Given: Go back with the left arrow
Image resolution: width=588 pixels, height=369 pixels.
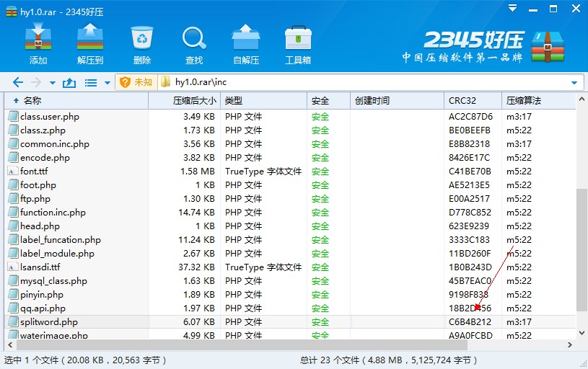Looking at the screenshot, I should click(x=17, y=82).
